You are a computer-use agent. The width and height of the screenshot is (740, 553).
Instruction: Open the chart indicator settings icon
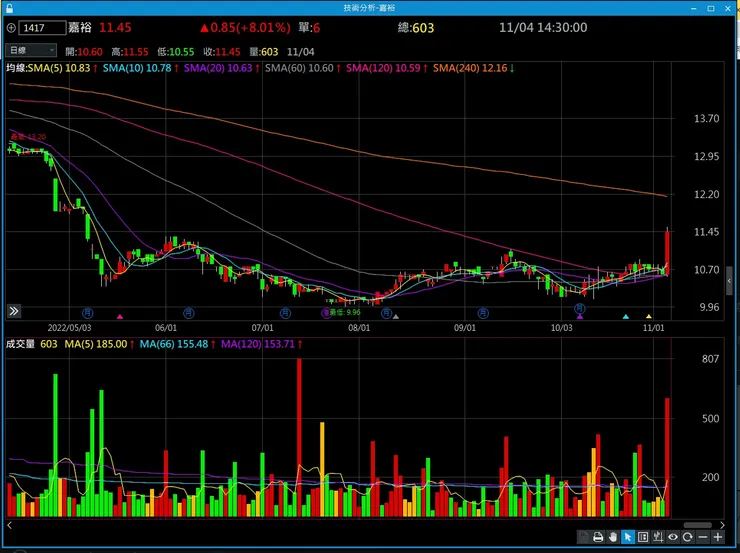(x=658, y=537)
